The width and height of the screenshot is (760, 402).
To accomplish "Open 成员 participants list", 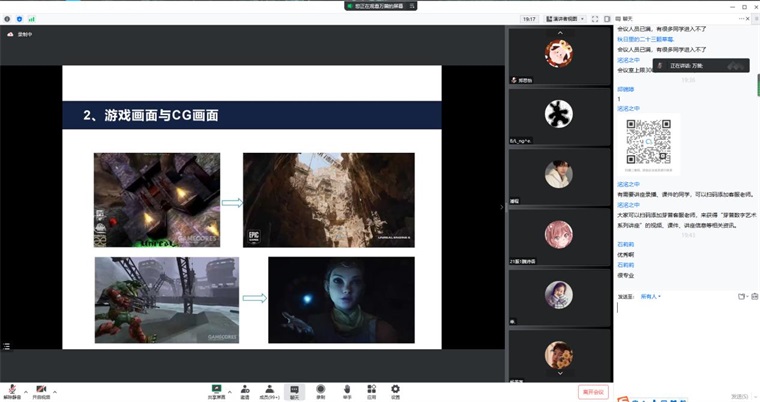I will [269, 391].
